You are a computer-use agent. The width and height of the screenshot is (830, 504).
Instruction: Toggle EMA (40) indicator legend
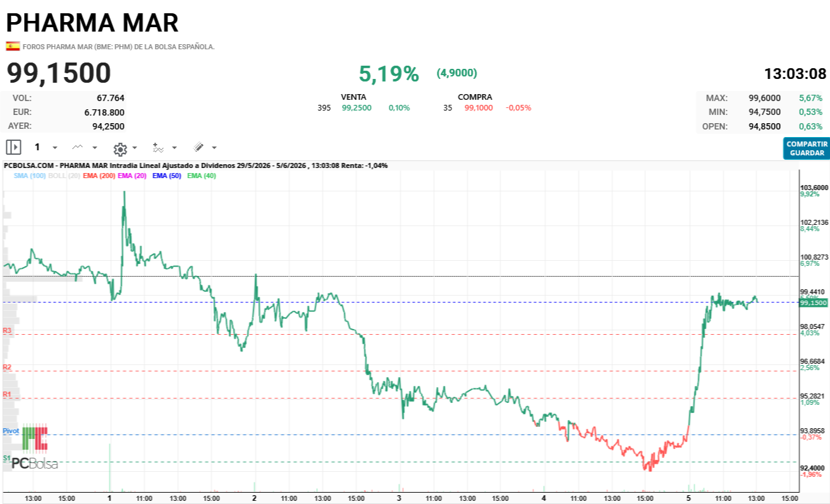point(202,176)
